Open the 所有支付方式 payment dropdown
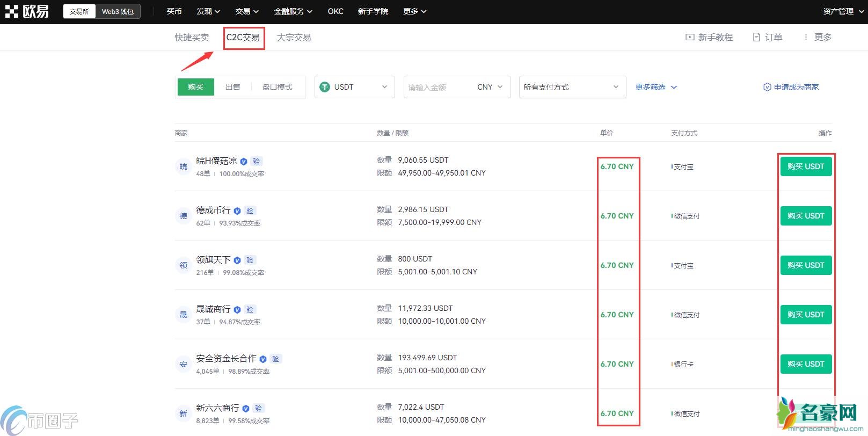The width and height of the screenshot is (868, 436). click(572, 87)
